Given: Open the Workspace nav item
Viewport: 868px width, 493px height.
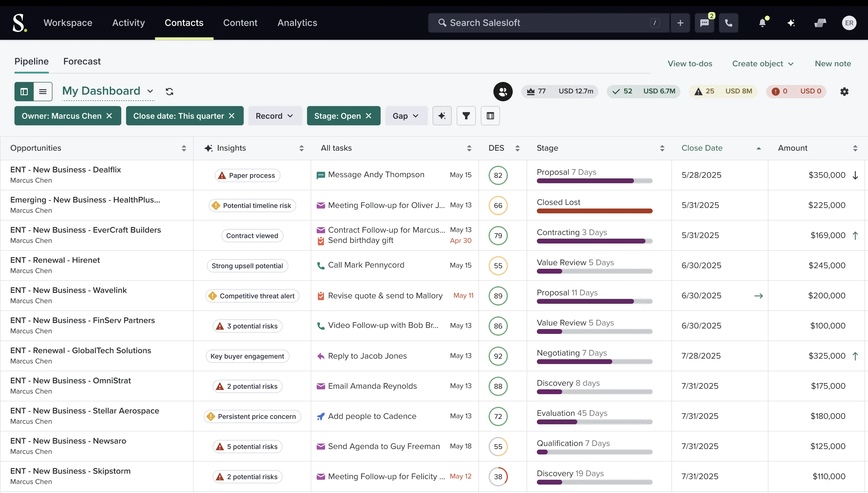Looking at the screenshot, I should 68,23.
